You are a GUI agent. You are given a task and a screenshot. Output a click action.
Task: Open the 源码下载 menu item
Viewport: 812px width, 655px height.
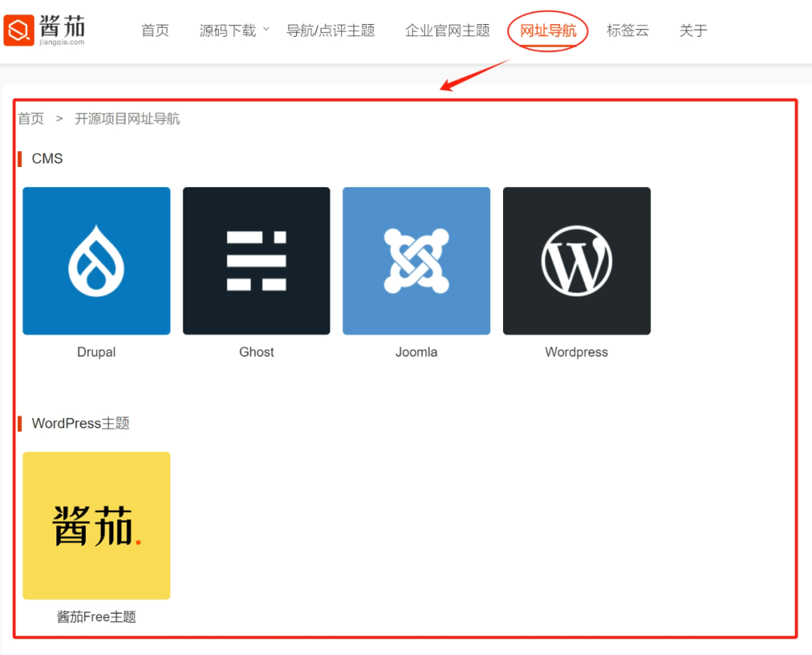[228, 31]
